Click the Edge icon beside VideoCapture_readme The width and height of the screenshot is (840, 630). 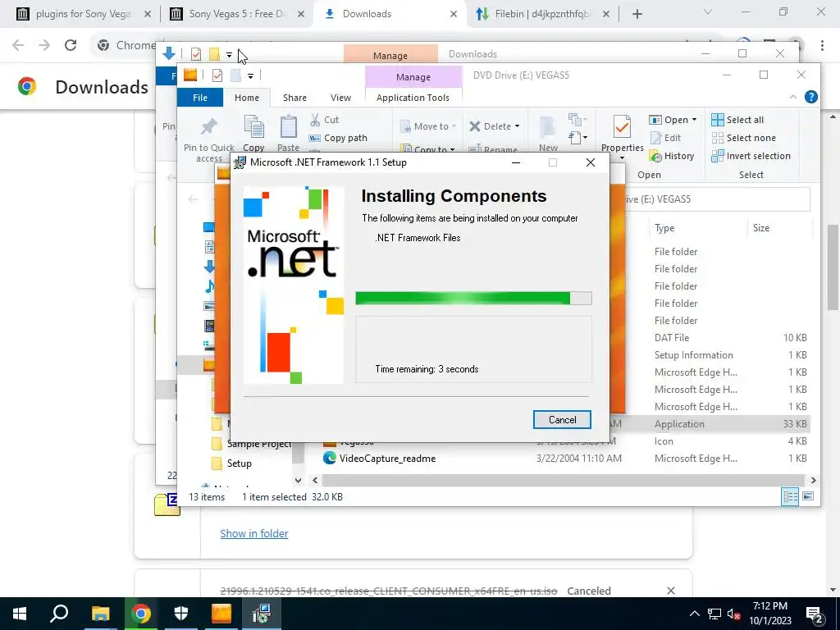[330, 458]
